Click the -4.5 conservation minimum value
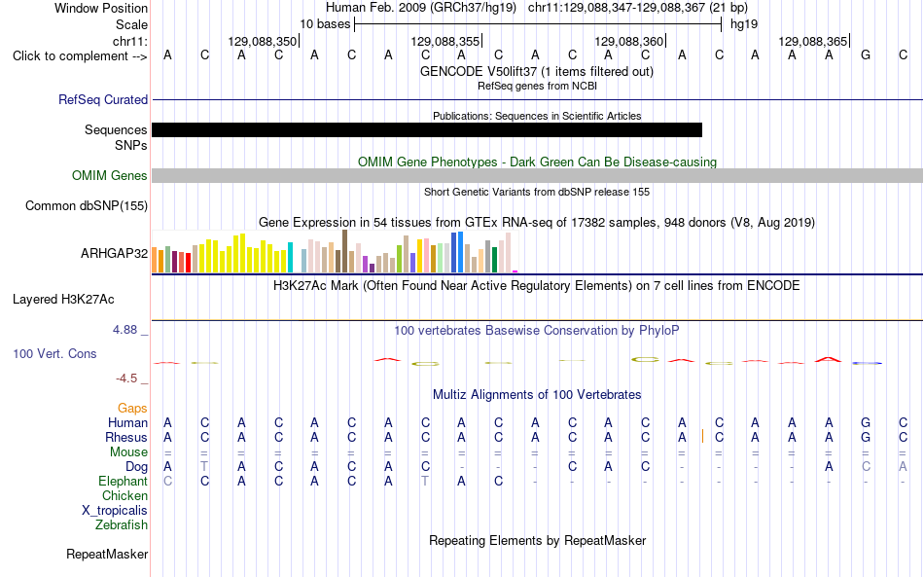The width and height of the screenshot is (924, 577). pos(126,378)
